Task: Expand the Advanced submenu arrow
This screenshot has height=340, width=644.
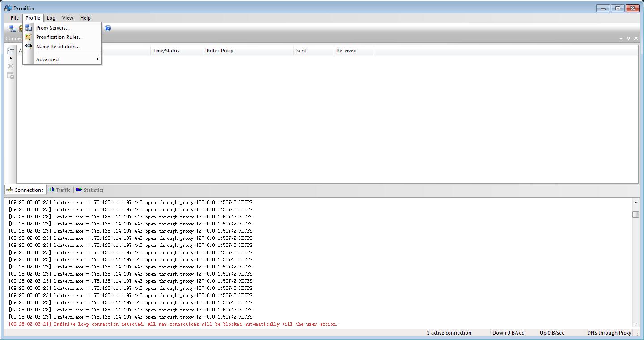Action: tap(97, 59)
